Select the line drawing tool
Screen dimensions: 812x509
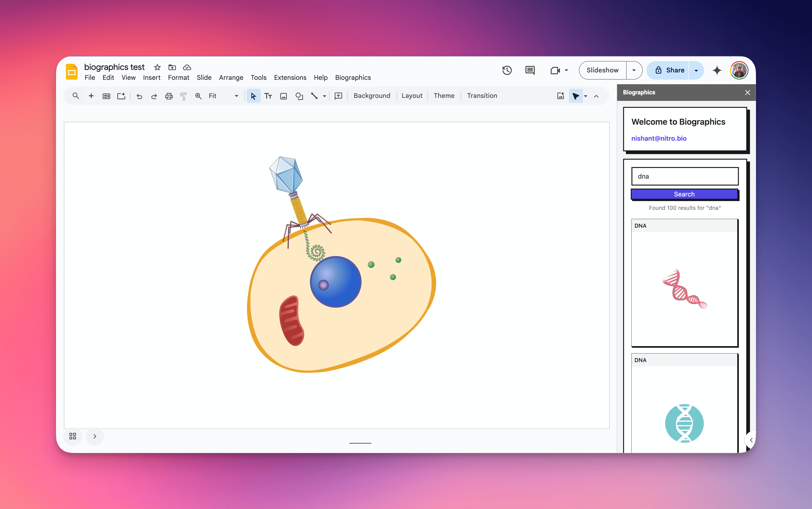point(314,96)
